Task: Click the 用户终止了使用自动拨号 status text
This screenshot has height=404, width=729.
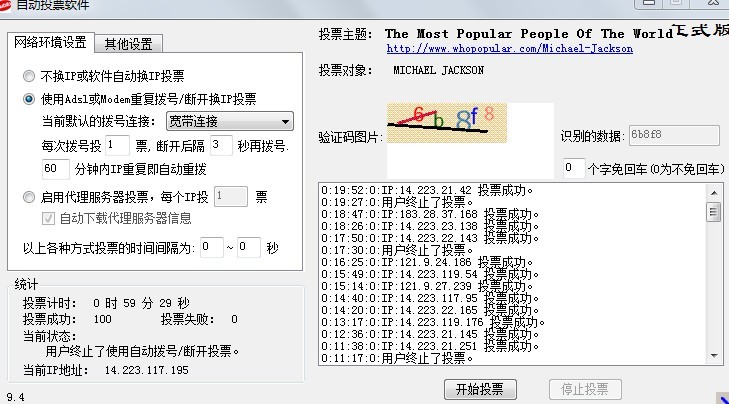Action: 142,351
